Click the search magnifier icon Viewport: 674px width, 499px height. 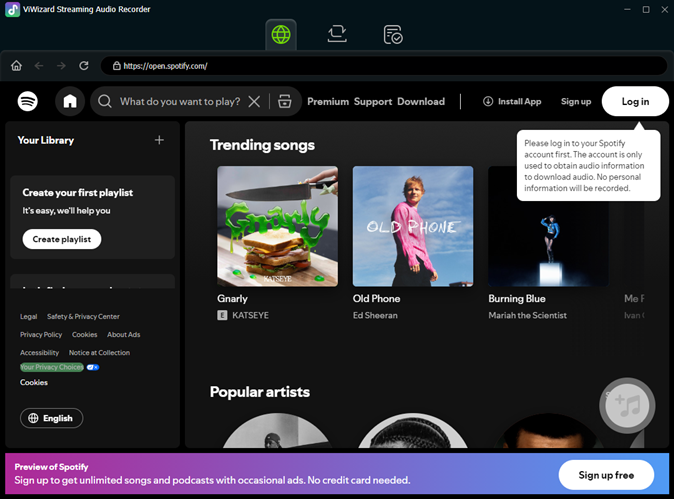(x=104, y=101)
